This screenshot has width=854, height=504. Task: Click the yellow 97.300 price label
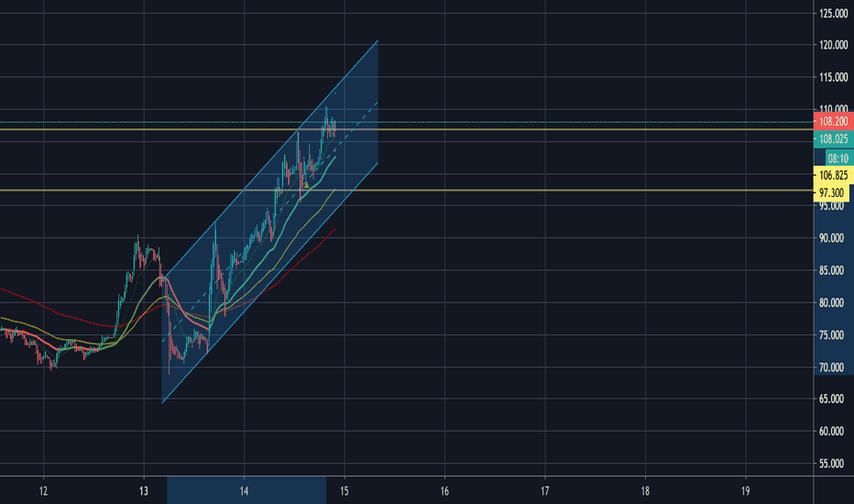coord(832,192)
